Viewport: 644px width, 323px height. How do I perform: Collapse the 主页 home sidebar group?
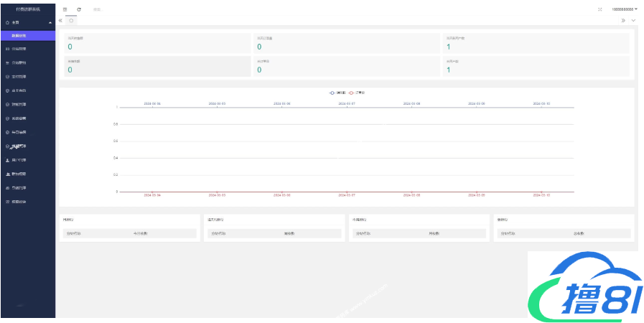[27, 23]
